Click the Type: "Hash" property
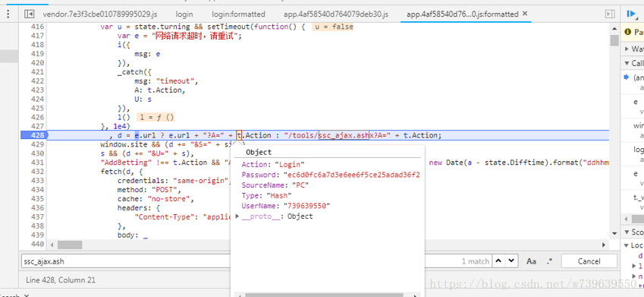The width and height of the screenshot is (644, 297). click(266, 195)
